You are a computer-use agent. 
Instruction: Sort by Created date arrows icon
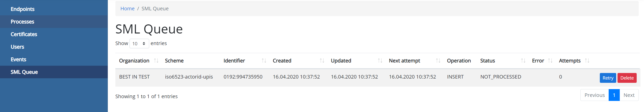(322, 61)
